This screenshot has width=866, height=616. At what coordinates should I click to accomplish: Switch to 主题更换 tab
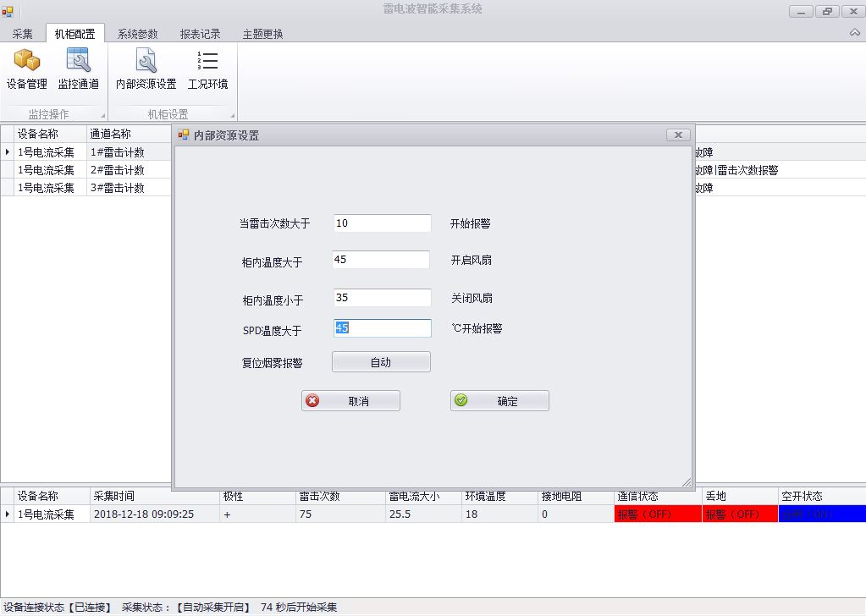[x=263, y=34]
